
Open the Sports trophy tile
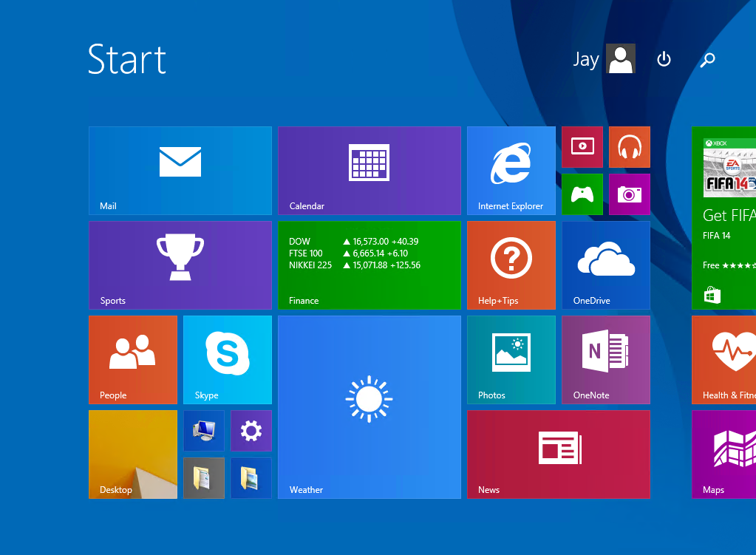click(180, 265)
